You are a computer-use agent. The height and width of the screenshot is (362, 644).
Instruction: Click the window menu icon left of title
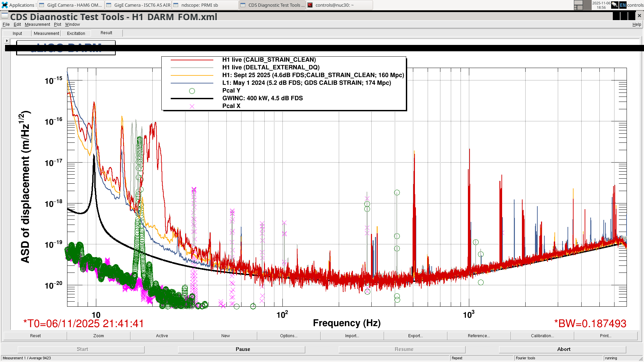click(x=5, y=16)
